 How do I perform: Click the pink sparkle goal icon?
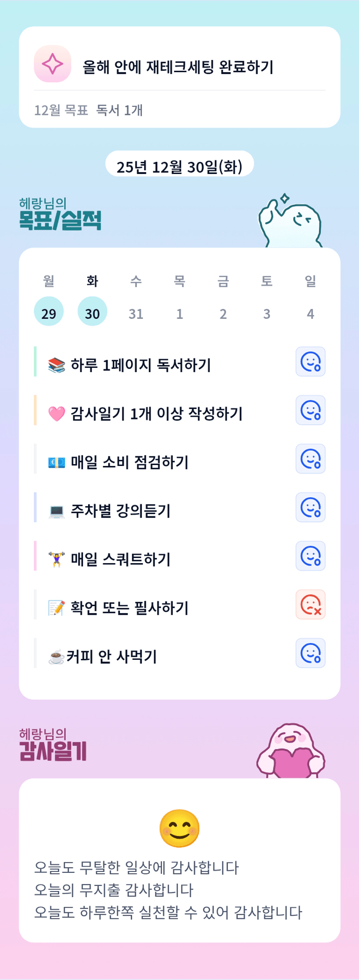(53, 64)
